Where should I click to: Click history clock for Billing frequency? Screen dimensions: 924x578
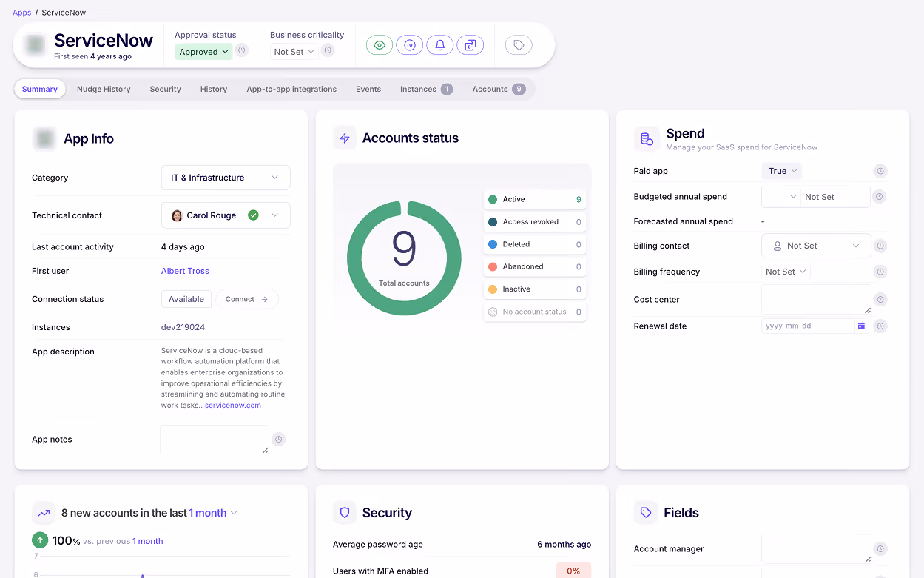coord(880,272)
